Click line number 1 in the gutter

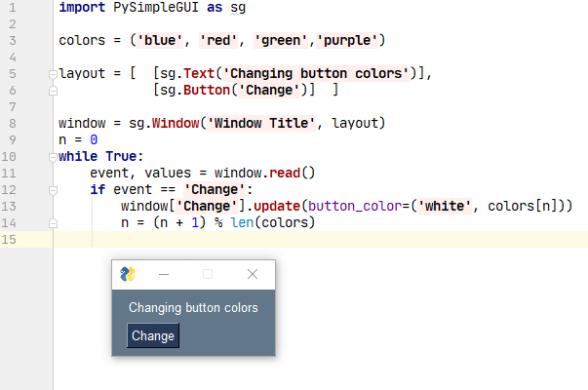pyautogui.click(x=13, y=8)
